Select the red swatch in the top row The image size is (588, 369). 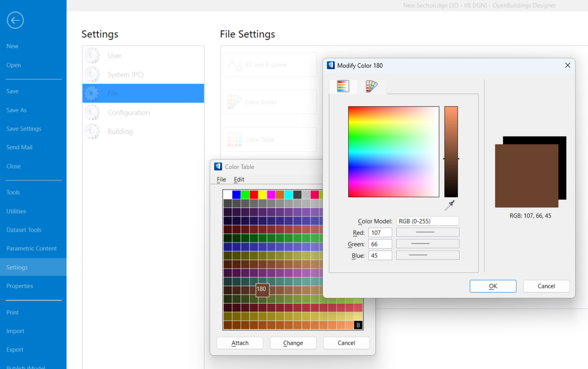[x=254, y=195]
